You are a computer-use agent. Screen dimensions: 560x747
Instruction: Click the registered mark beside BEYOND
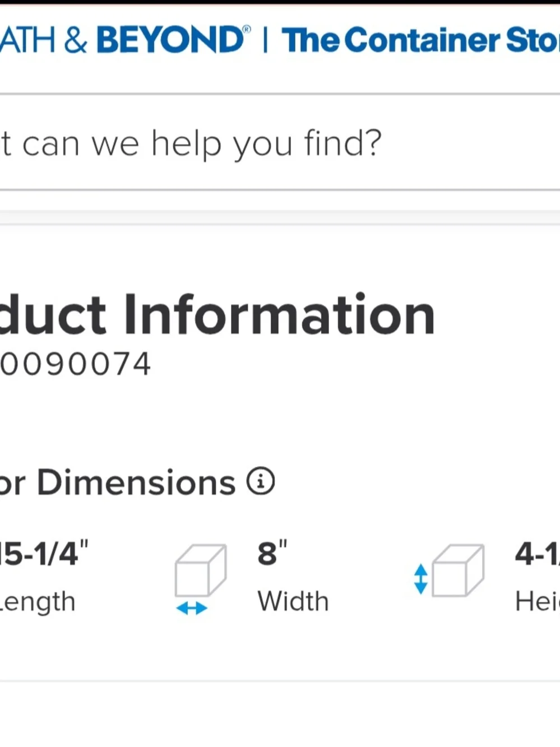(x=247, y=29)
